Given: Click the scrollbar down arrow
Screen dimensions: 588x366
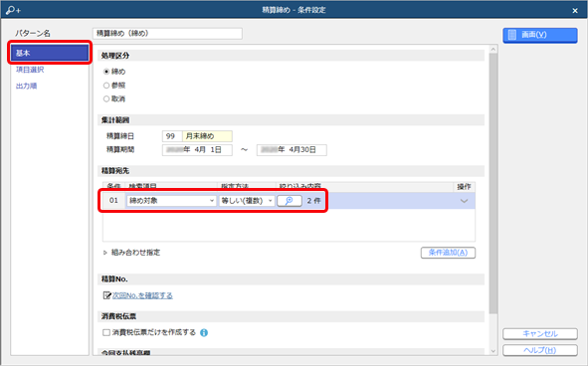Looking at the screenshot, I should (493, 351).
